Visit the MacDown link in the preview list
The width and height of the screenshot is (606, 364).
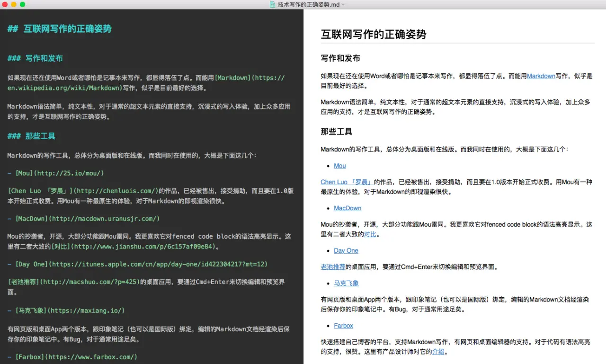pos(348,208)
